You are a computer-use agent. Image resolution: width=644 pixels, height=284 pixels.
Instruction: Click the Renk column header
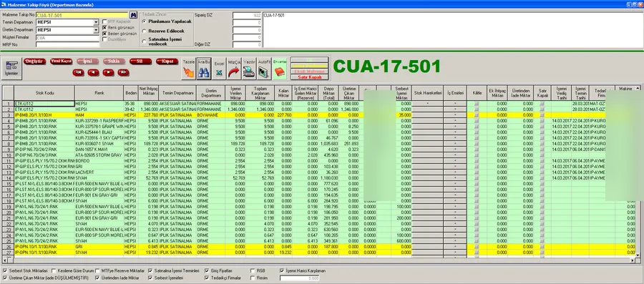click(x=99, y=93)
